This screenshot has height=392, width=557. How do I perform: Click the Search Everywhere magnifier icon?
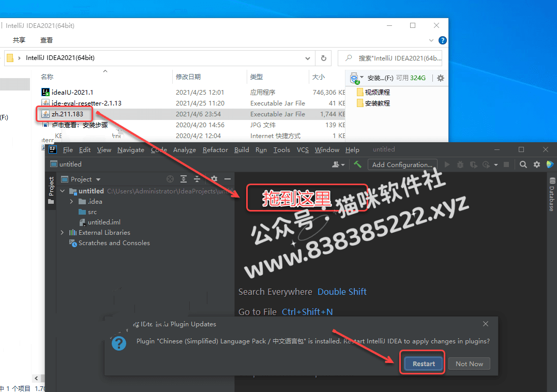click(523, 164)
